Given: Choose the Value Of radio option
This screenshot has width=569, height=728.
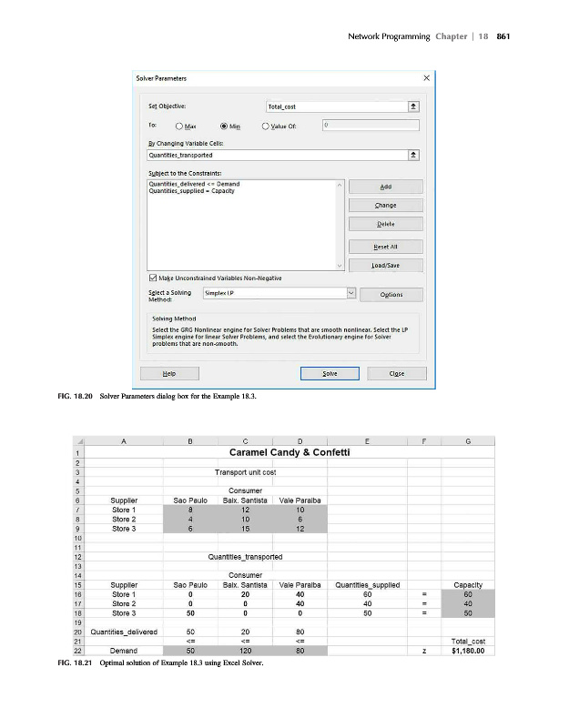Looking at the screenshot, I should click(x=266, y=127).
